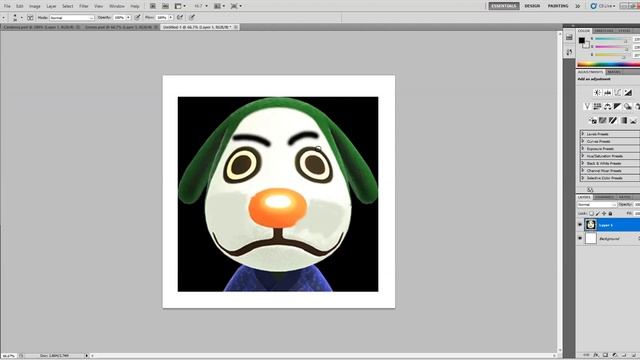The width and height of the screenshot is (640, 360).
Task: Launch Bridge from the menu bar icon
Action: click(x=153, y=6)
